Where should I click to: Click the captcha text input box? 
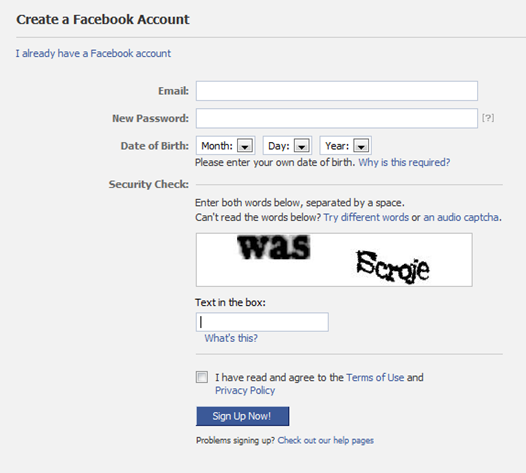click(262, 322)
